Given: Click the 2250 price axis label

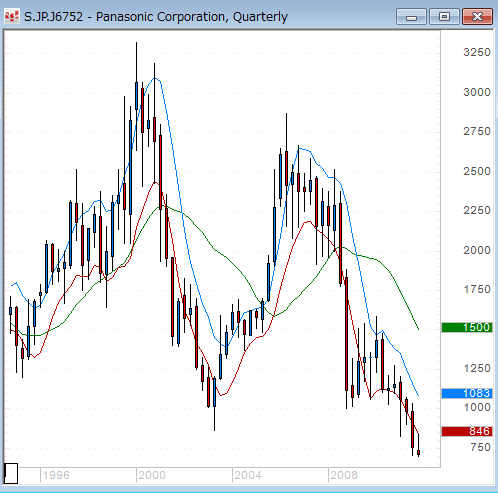Looking at the screenshot, I should pos(477,210).
